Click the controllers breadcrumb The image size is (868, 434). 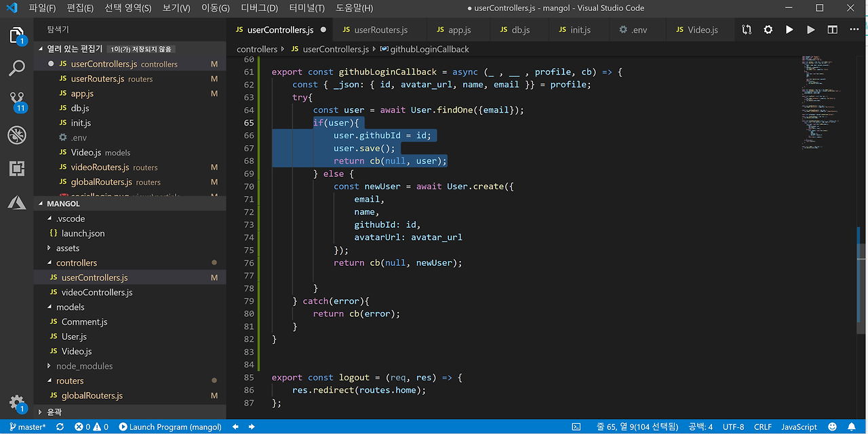(x=257, y=50)
